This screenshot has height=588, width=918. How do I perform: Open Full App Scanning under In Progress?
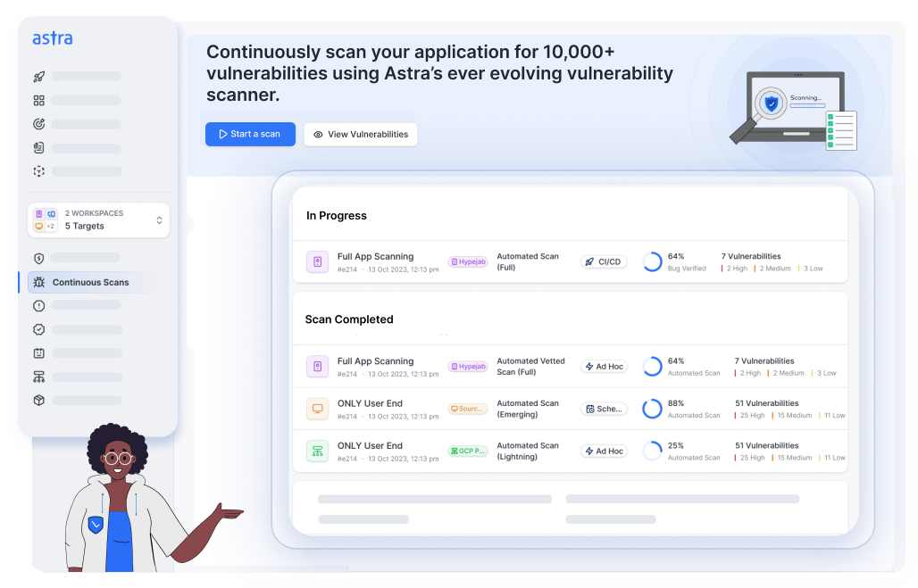pyautogui.click(x=375, y=257)
